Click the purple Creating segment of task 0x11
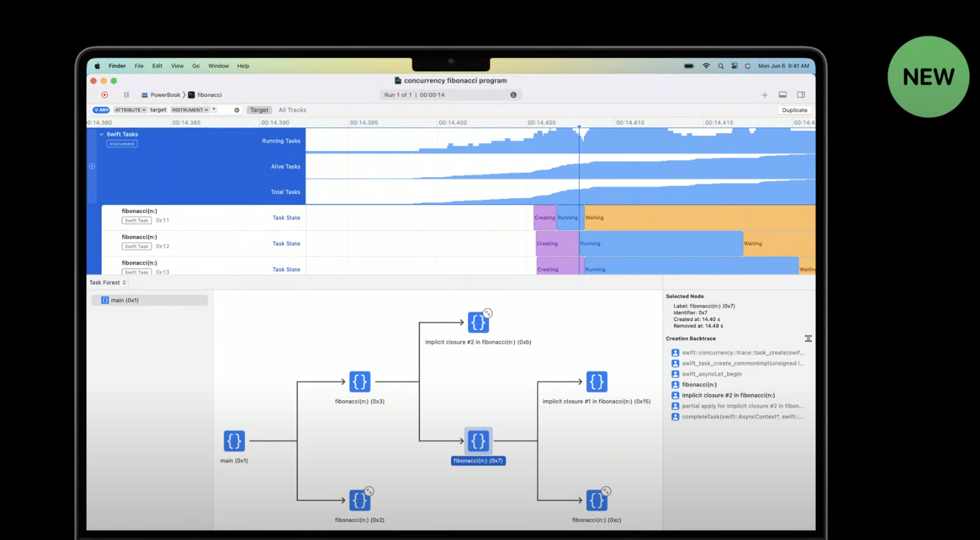The image size is (980, 540). click(x=545, y=218)
